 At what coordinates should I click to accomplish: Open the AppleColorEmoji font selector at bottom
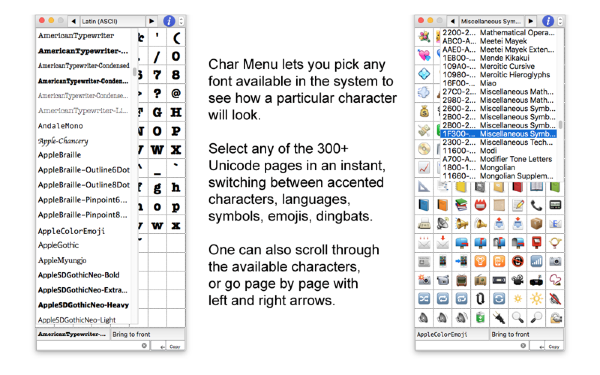[452, 334]
